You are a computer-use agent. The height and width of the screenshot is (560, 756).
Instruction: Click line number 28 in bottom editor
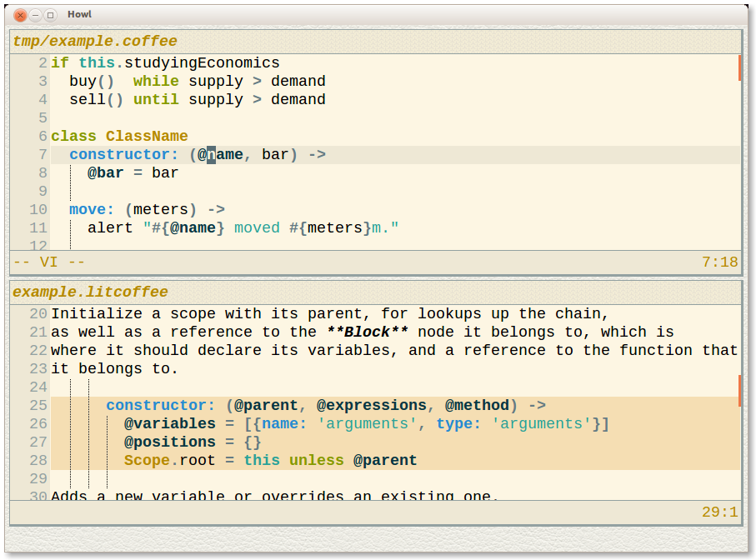pos(38,460)
